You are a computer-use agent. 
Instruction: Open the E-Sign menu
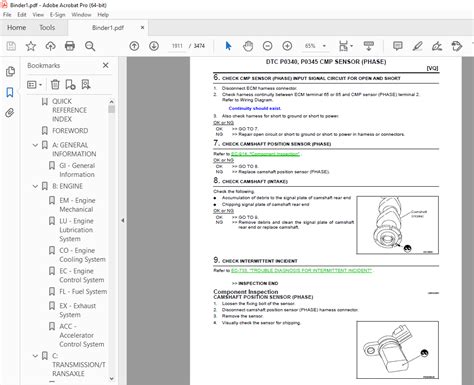(57, 15)
